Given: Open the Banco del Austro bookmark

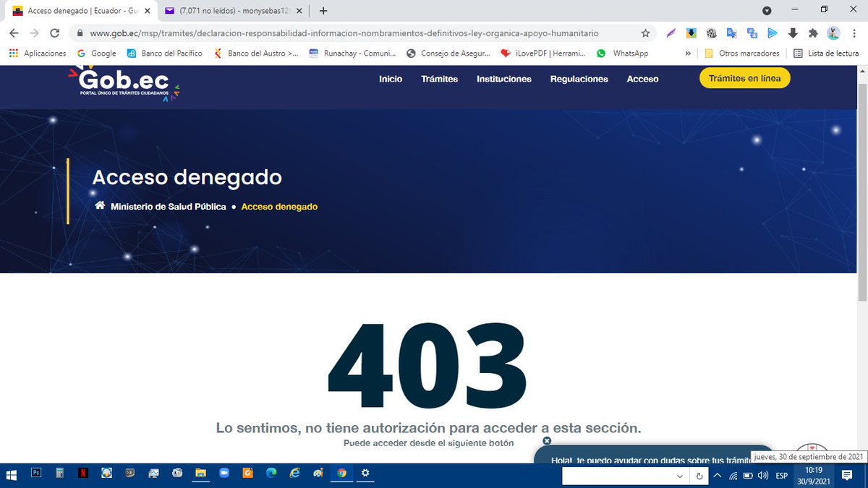Looking at the screenshot, I should tap(255, 53).
